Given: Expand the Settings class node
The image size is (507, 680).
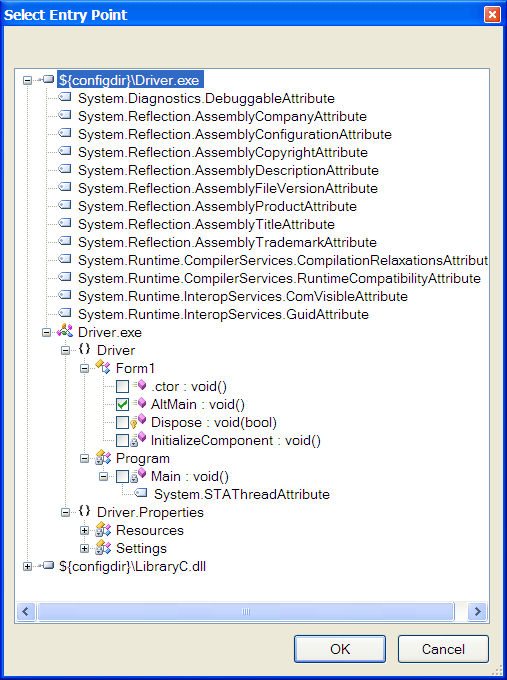Looking at the screenshot, I should (x=85, y=549).
